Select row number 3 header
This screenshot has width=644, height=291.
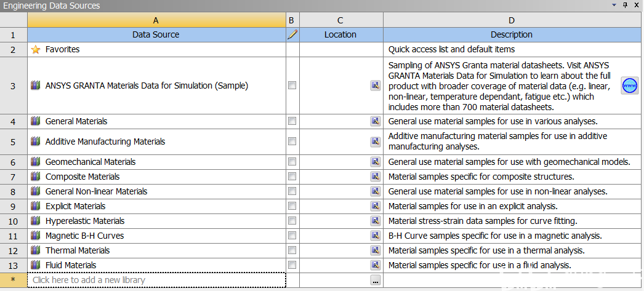tap(14, 86)
